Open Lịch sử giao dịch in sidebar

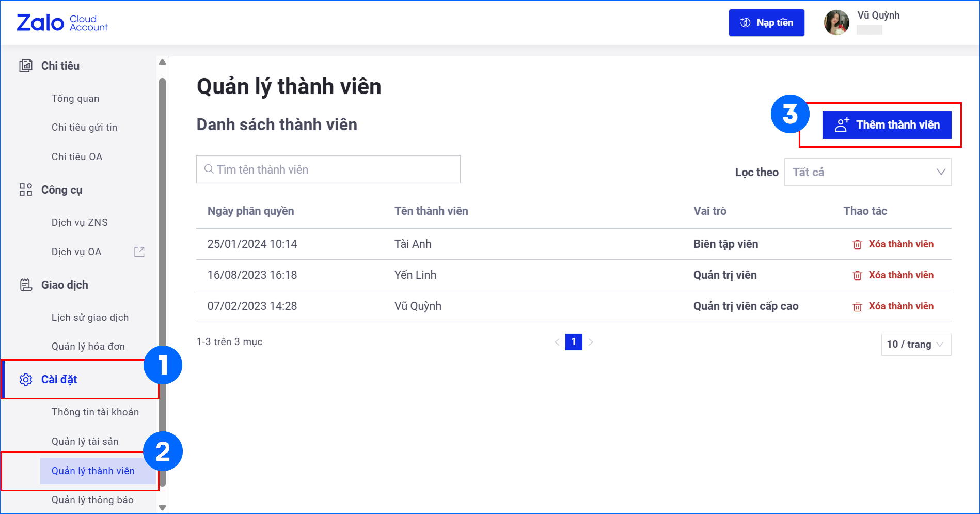point(90,317)
